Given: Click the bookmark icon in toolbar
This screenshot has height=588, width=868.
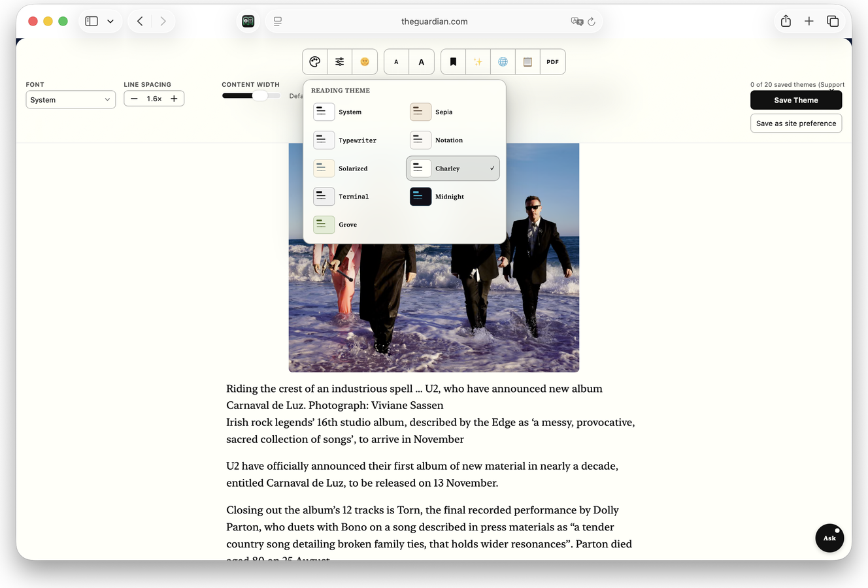Looking at the screenshot, I should point(453,62).
